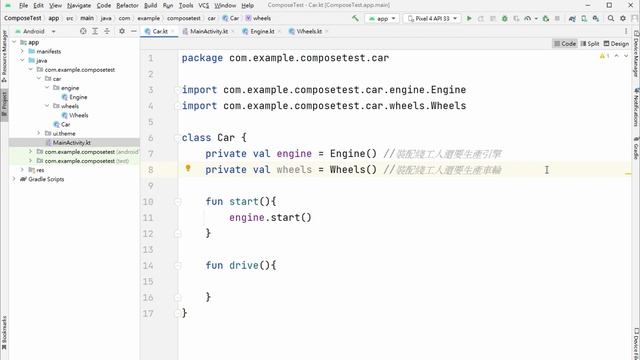640x360 pixels.
Task: Open Project panel options gear
Action: click(x=122, y=31)
